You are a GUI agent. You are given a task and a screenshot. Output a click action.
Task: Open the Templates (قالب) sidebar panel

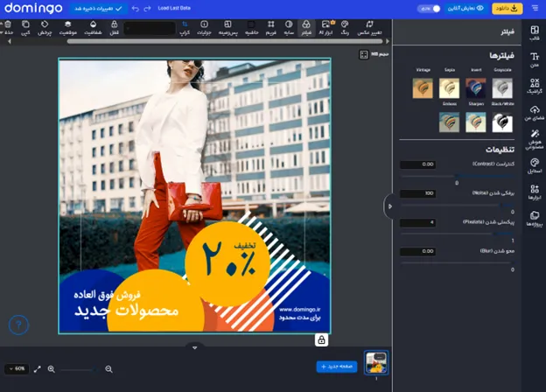(x=534, y=32)
